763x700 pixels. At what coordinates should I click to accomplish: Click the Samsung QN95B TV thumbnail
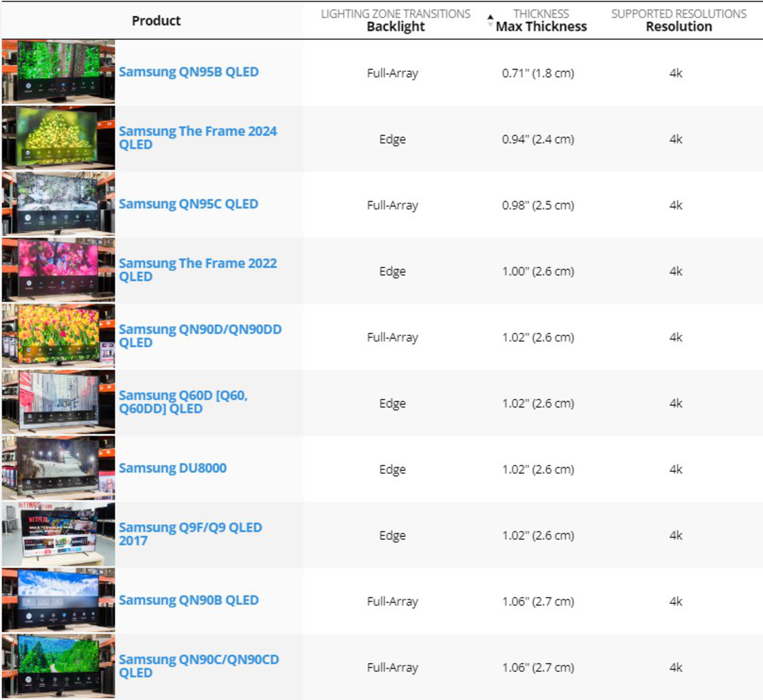click(58, 72)
